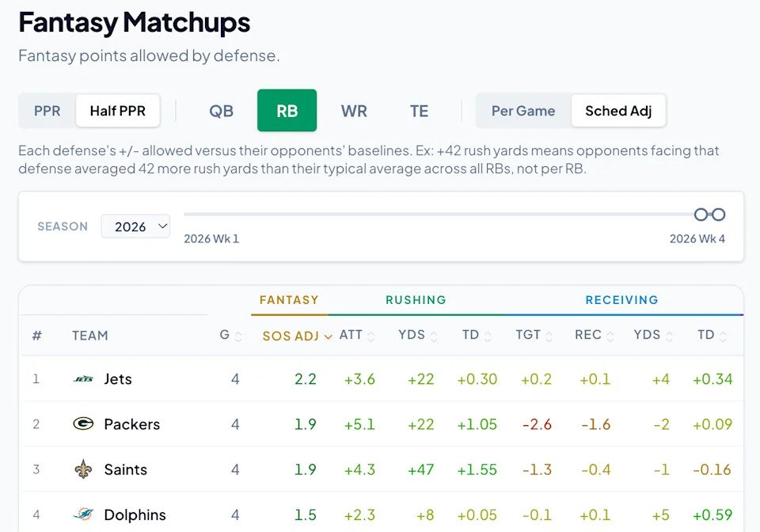
Task: Select Sched Adj view
Action: tap(618, 111)
